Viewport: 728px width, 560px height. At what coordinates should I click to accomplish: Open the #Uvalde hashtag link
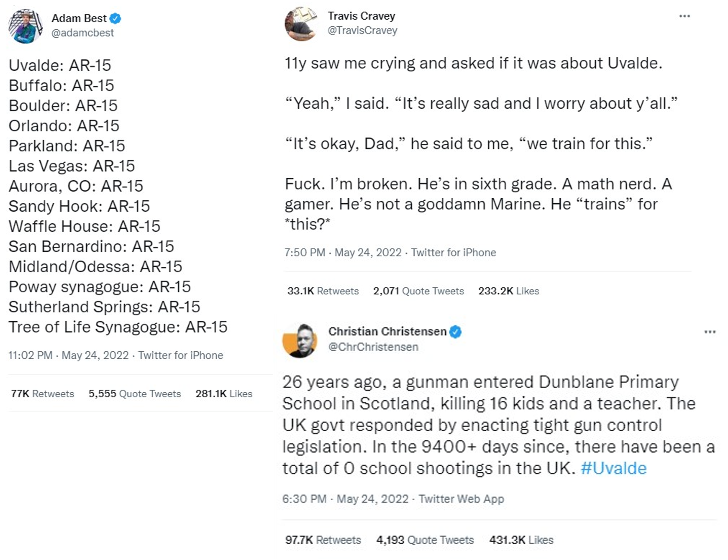tap(613, 468)
